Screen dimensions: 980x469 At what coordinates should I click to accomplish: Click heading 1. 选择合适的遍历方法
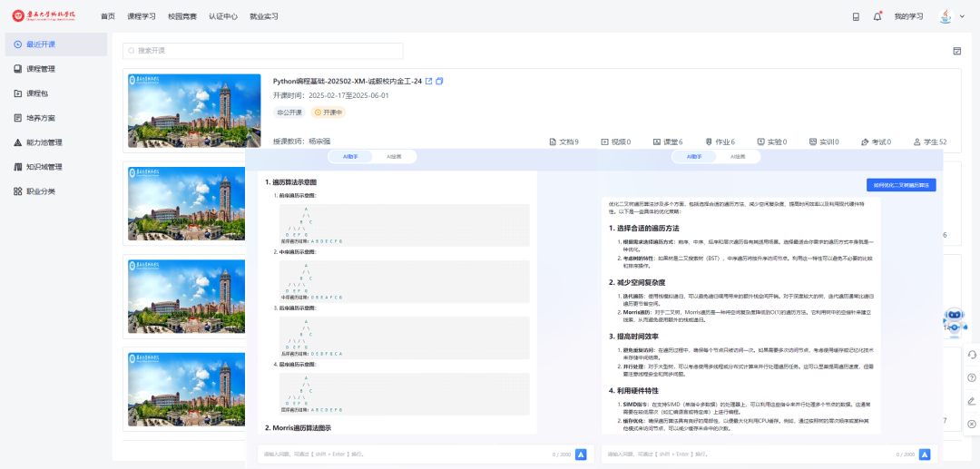coord(643,228)
